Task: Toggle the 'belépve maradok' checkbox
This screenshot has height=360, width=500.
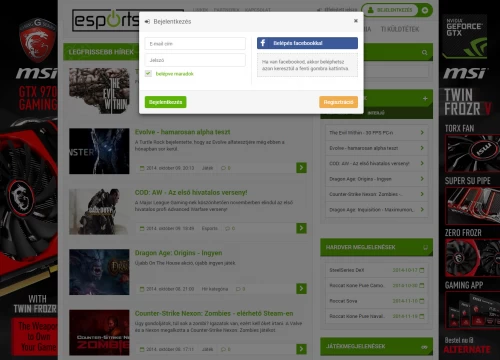Action: click(148, 74)
